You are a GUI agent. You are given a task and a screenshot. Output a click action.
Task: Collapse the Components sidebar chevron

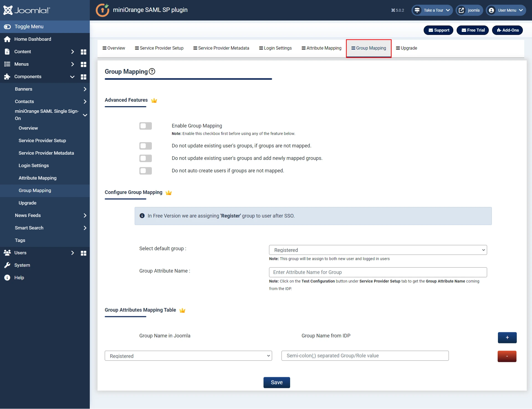(72, 77)
